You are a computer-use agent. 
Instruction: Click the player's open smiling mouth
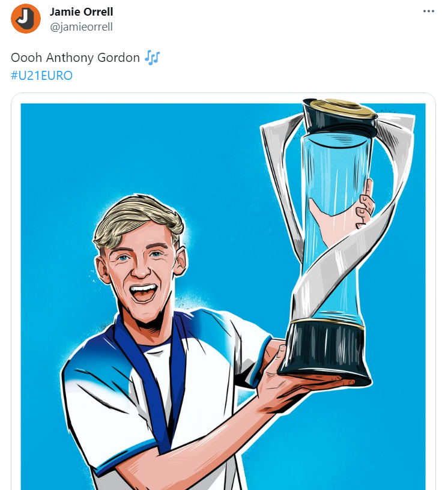coord(143,294)
